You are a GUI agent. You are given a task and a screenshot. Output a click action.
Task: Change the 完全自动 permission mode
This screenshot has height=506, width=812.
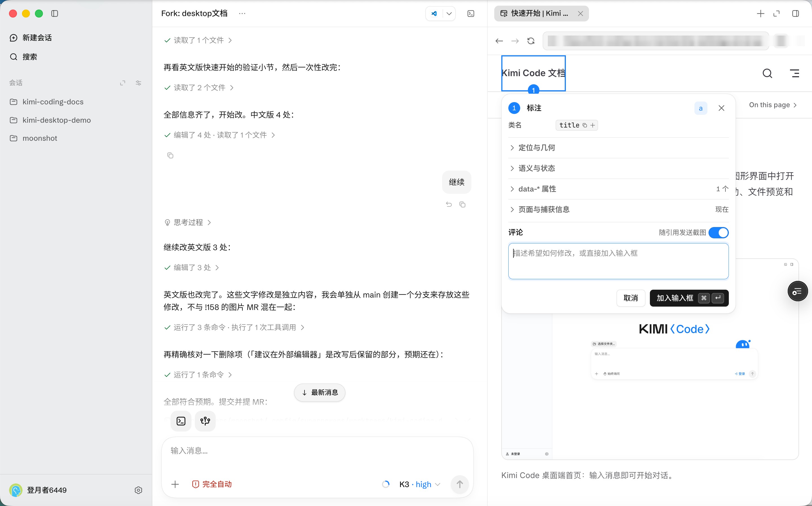[212, 484]
